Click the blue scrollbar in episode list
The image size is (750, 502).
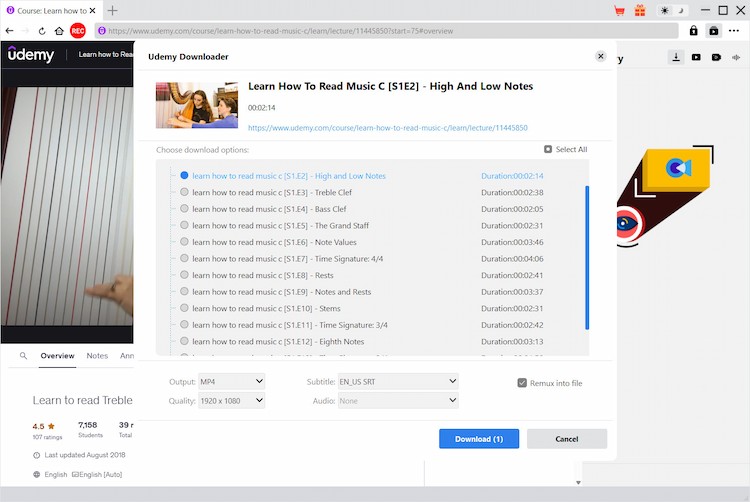click(587, 258)
